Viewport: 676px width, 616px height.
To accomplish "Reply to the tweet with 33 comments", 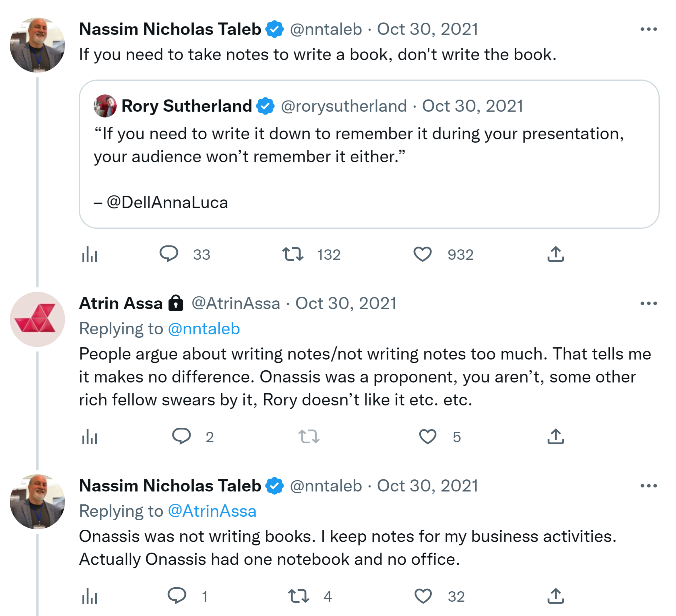I will (x=169, y=254).
